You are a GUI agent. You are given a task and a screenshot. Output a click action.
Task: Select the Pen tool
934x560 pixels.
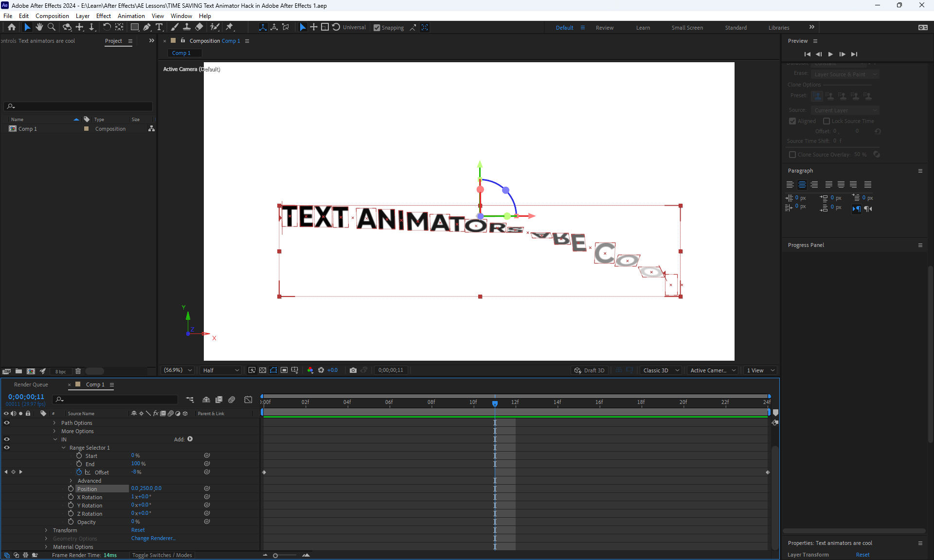(147, 27)
